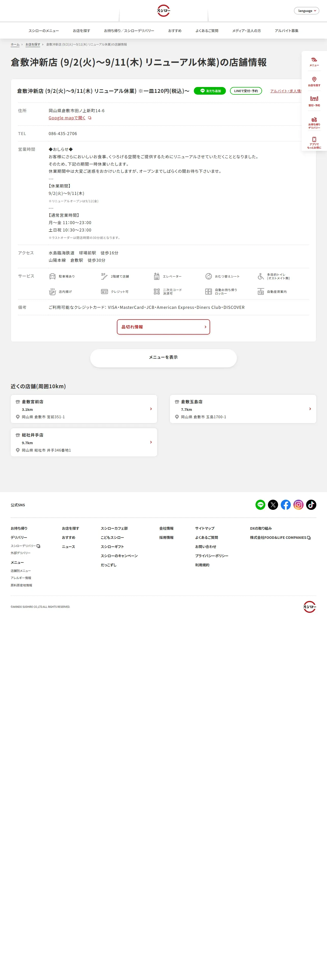The image size is (327, 980).
Task: Click メニューを表示 button
Action: 163,358
